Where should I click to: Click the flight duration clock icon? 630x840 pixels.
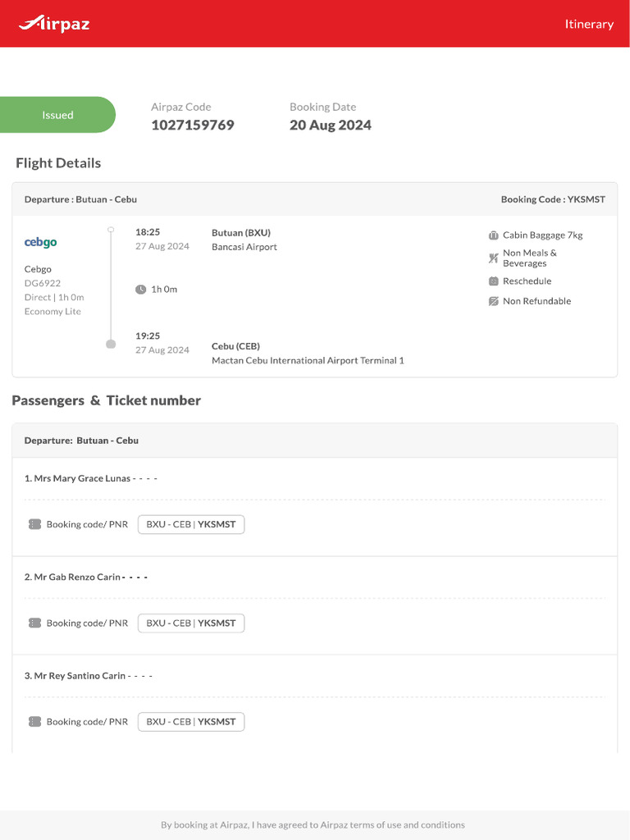click(141, 290)
